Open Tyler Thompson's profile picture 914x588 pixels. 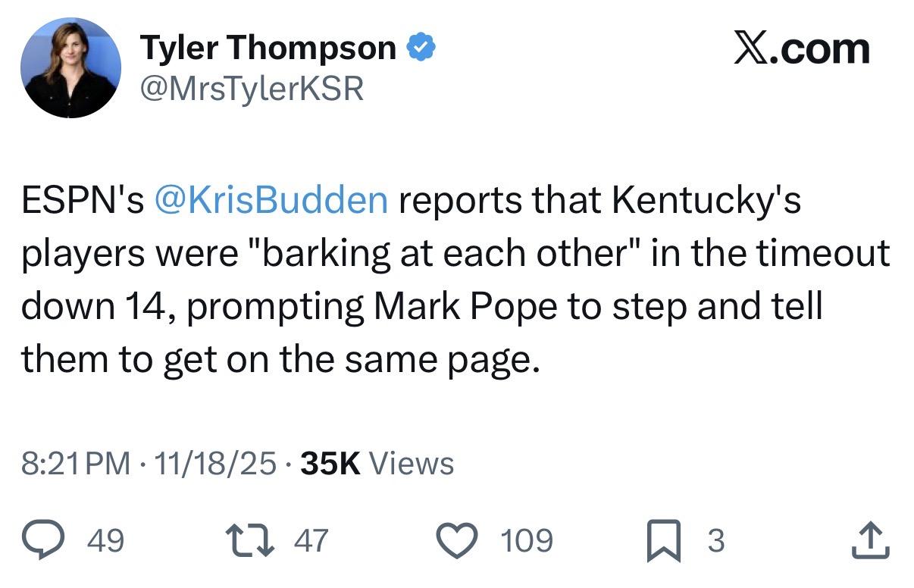coord(70,68)
